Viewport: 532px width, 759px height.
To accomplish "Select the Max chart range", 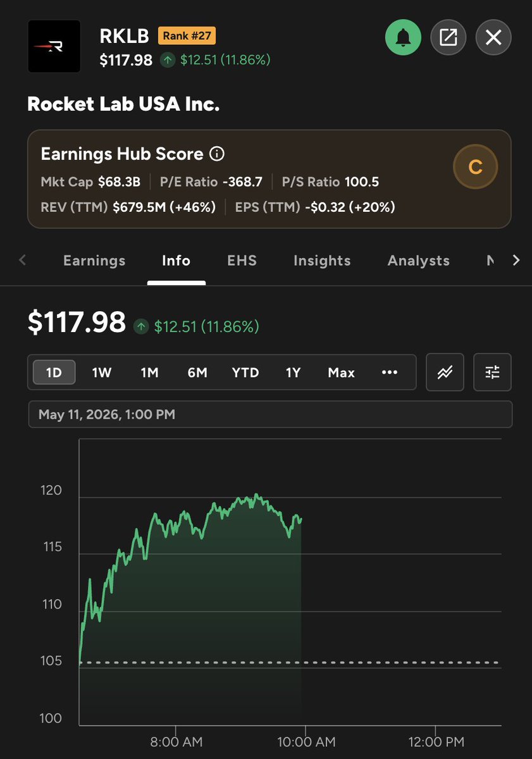I will click(342, 373).
